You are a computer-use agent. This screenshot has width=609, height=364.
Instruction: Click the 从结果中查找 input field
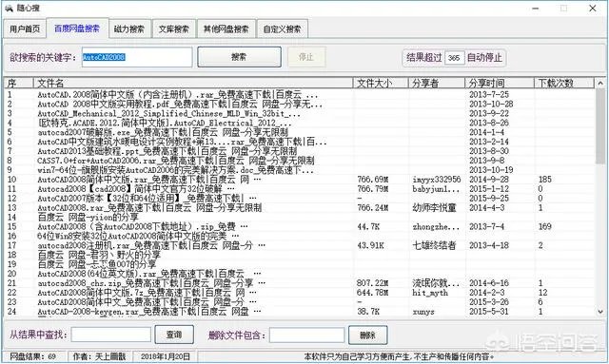[111, 335]
